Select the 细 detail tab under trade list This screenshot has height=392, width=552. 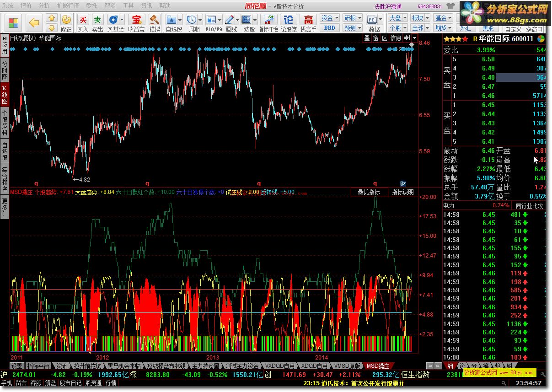point(450,366)
